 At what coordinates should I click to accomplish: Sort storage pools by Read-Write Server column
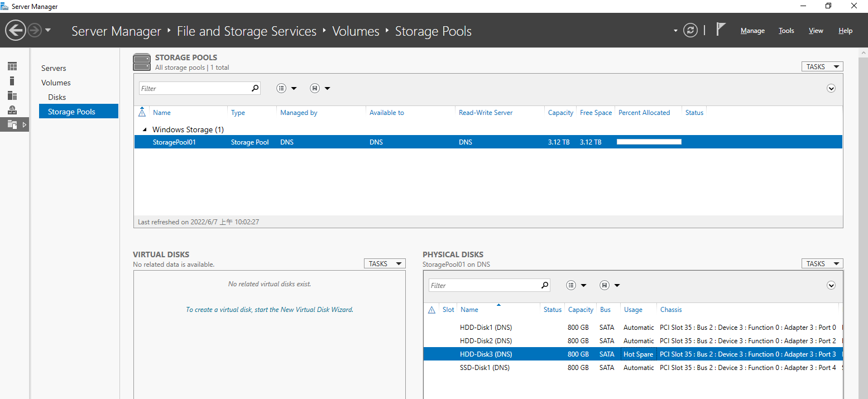[486, 113]
